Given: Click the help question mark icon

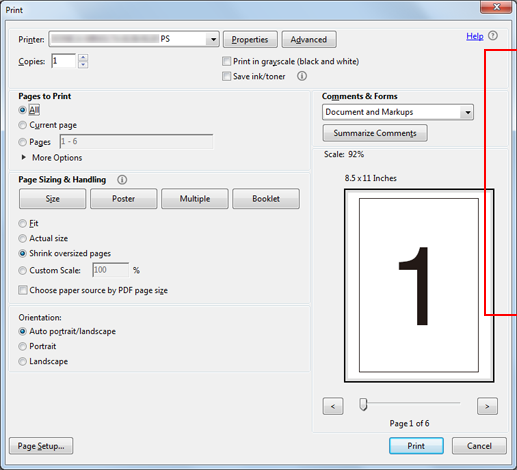Looking at the screenshot, I should point(493,36).
